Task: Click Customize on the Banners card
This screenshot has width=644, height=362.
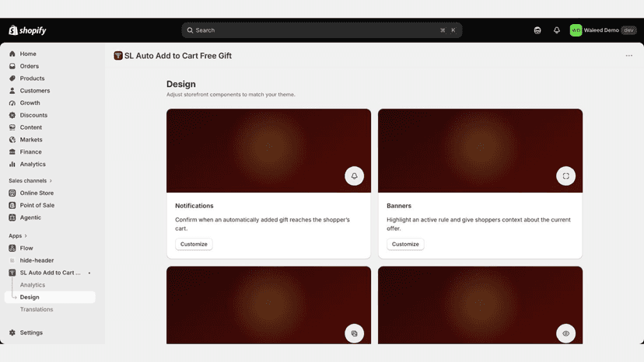Action: tap(405, 244)
